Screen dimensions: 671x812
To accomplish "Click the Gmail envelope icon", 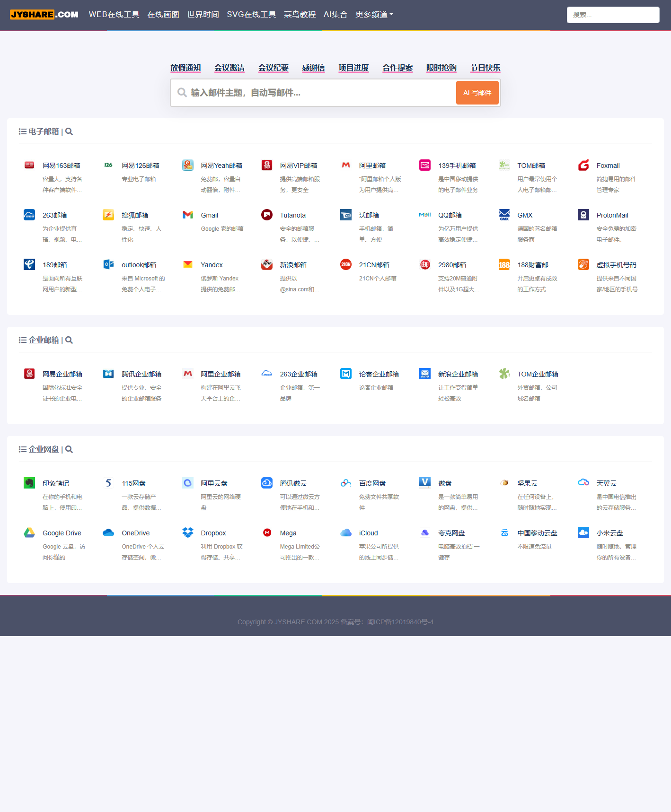I will (x=188, y=215).
